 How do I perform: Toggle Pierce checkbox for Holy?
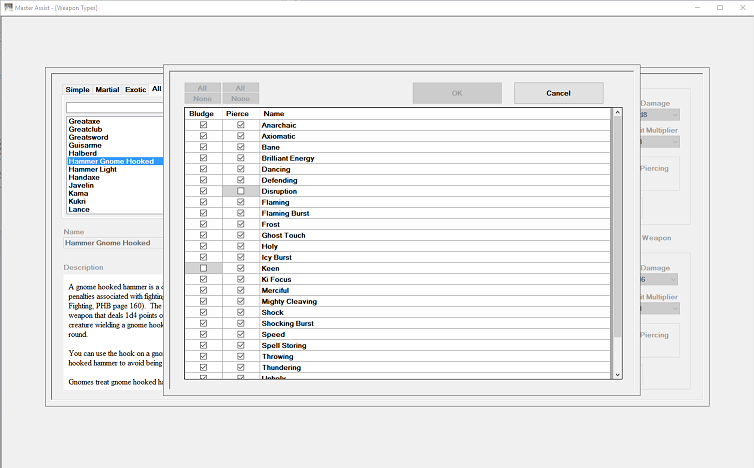(241, 246)
